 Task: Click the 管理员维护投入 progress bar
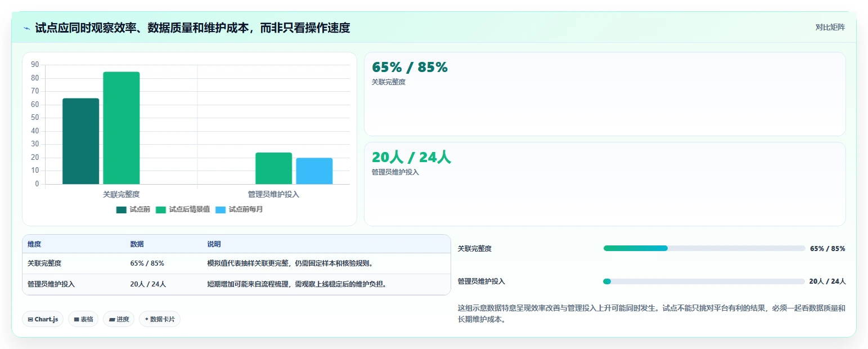pyautogui.click(x=704, y=281)
